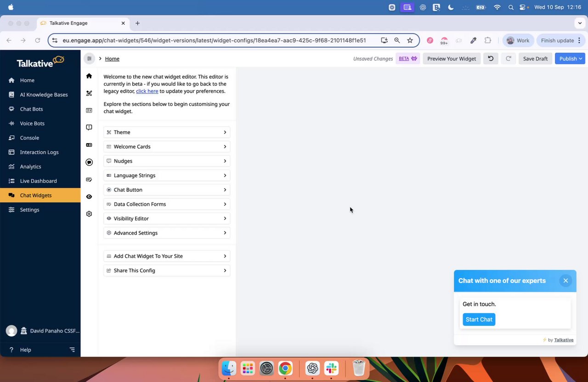Click the page zoom magnifier in address bar
The image size is (588, 382).
pos(397,40)
